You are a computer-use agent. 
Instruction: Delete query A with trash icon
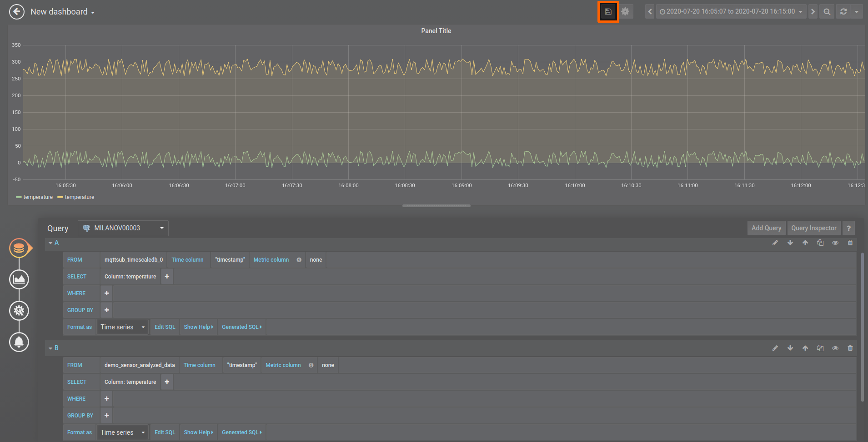pos(850,243)
